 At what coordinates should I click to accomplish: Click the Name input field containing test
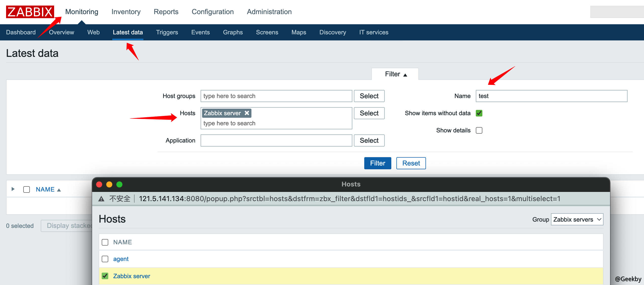551,96
